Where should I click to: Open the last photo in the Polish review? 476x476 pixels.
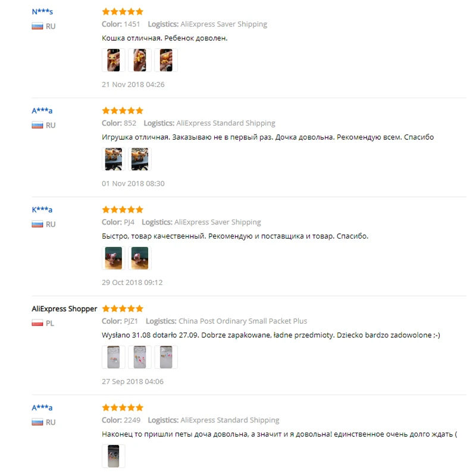[166, 357]
